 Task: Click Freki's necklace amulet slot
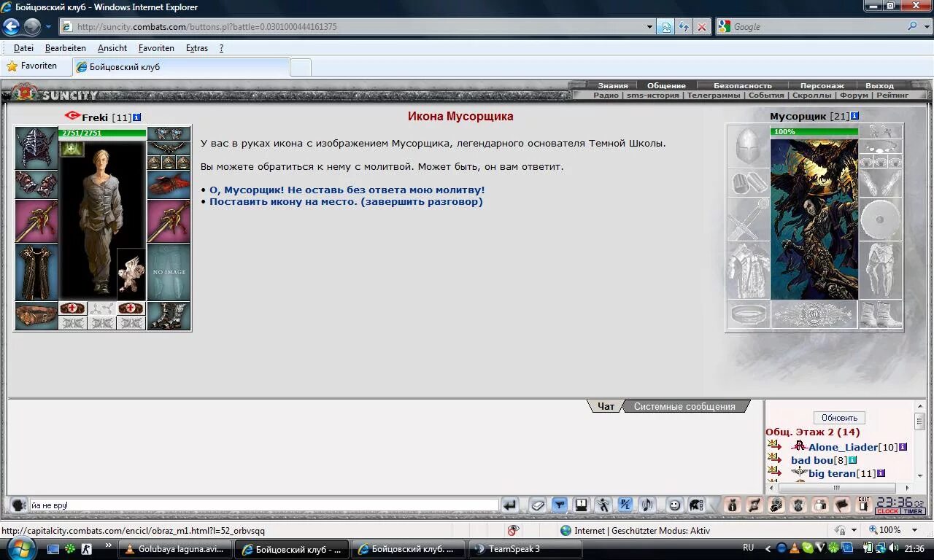pos(169,148)
